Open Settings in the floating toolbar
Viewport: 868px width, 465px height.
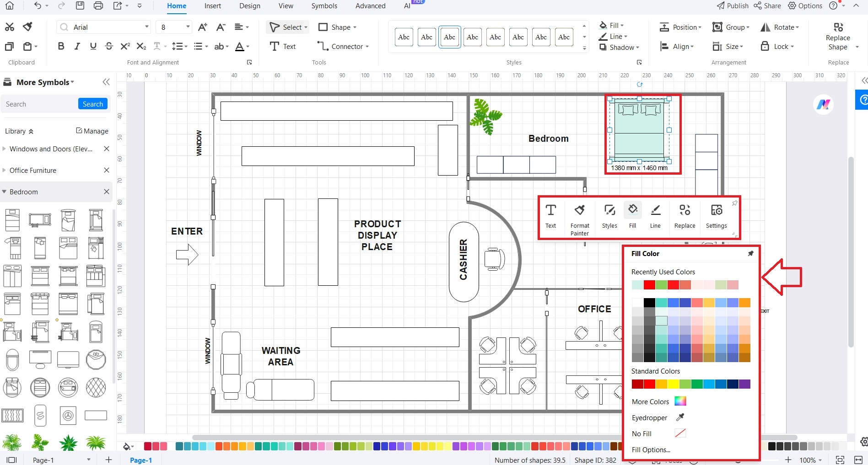(716, 215)
